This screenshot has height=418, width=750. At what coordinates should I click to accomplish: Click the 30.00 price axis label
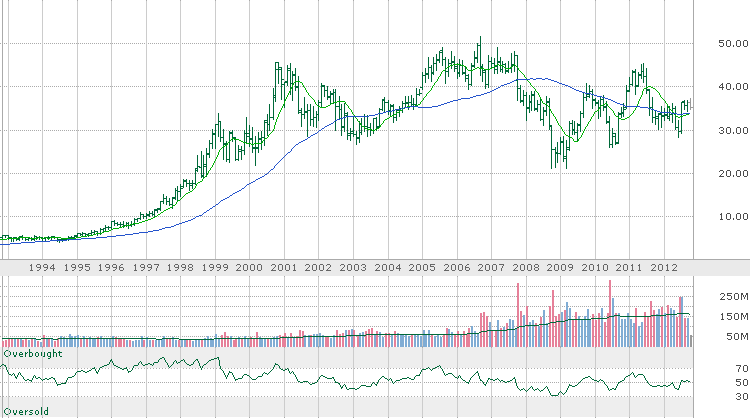[x=733, y=131]
